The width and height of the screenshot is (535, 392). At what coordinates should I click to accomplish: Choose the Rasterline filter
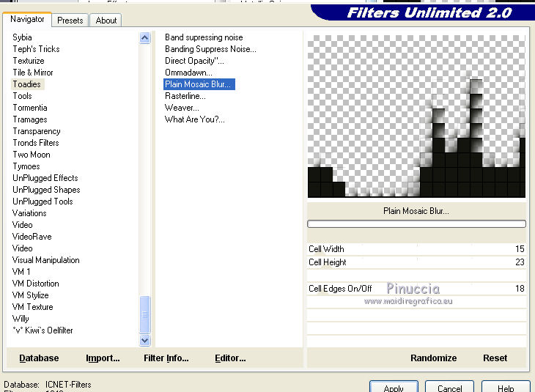coord(185,96)
